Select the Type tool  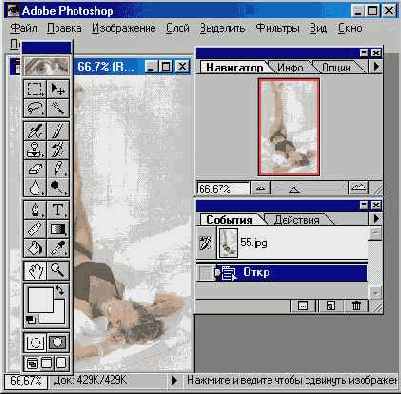[x=58, y=210]
